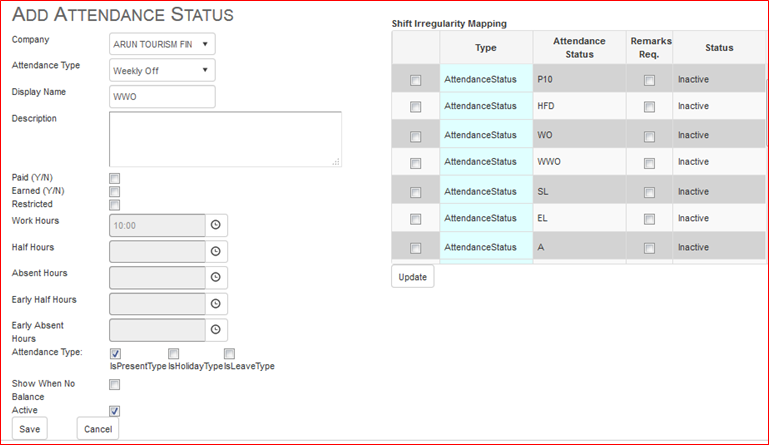
Task: Open the Work Hours clock picker
Action: click(x=216, y=225)
